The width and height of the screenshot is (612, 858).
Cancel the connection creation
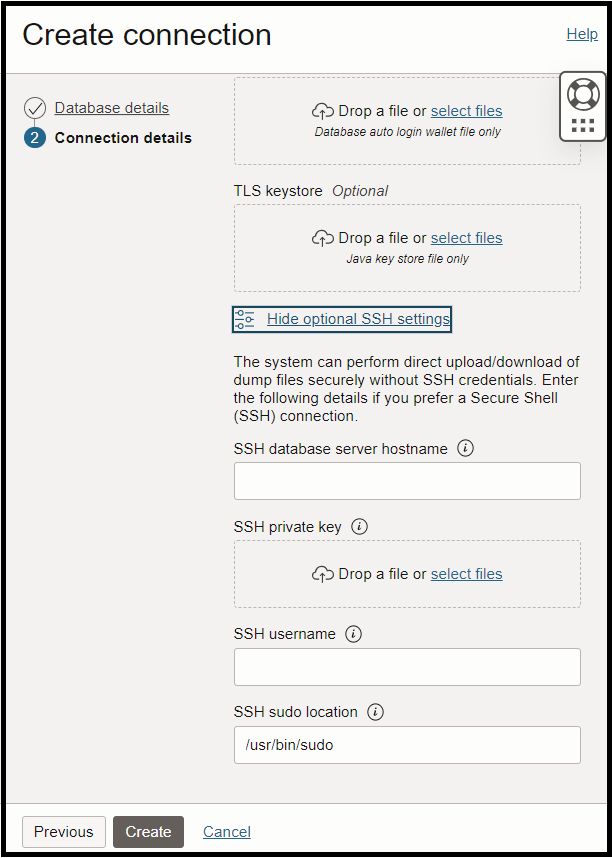[227, 832]
